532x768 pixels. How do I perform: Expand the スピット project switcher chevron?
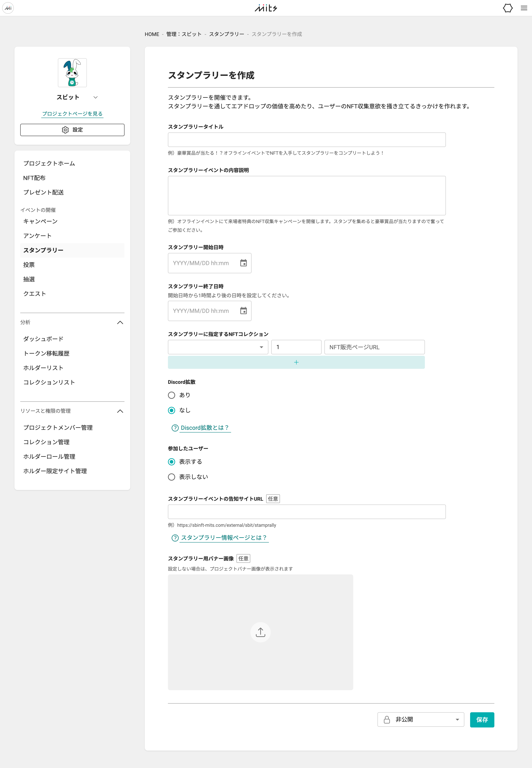(96, 97)
